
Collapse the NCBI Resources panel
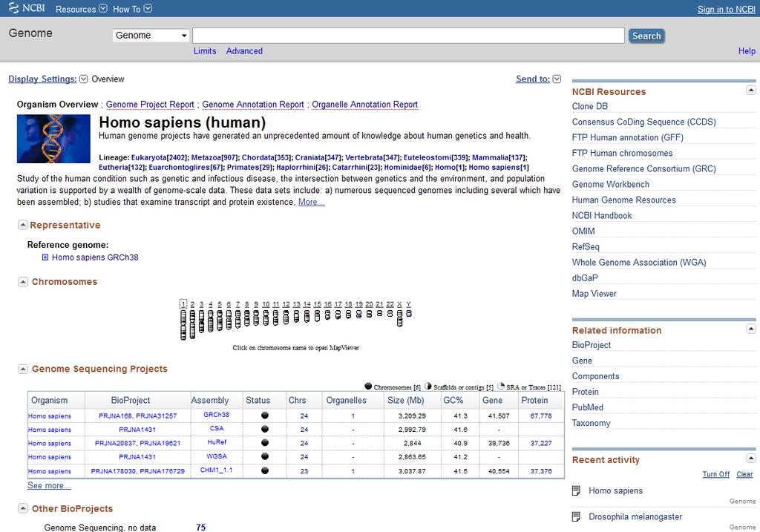pos(751,90)
